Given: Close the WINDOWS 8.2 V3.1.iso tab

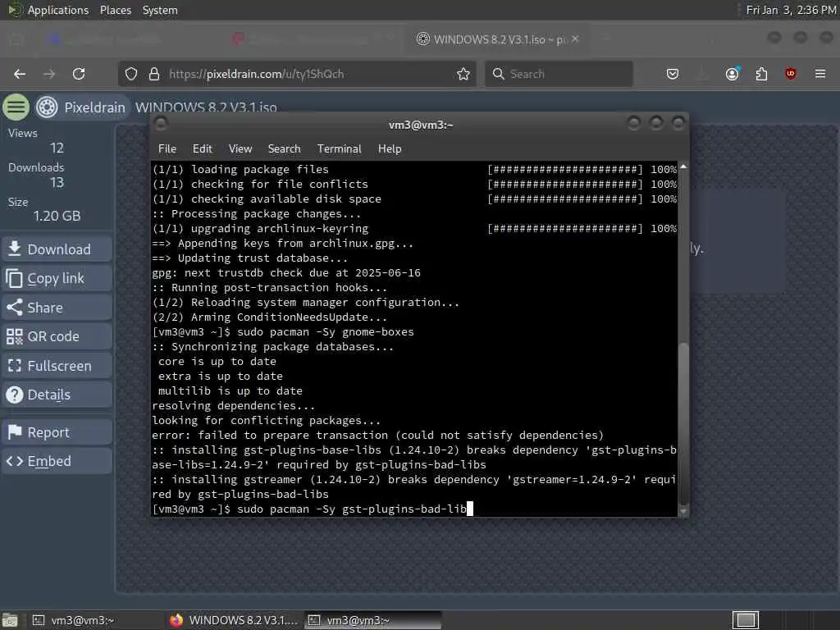Looking at the screenshot, I should 575,39.
